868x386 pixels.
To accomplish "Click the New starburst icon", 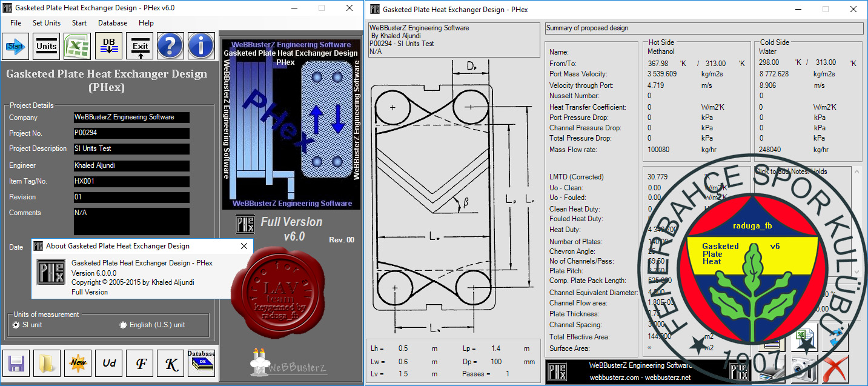I will (78, 364).
